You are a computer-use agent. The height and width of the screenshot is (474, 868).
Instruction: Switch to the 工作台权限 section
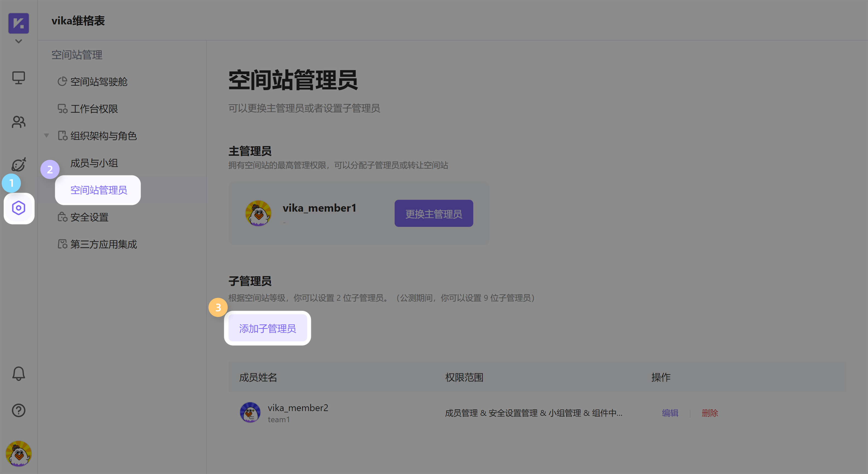(x=94, y=108)
